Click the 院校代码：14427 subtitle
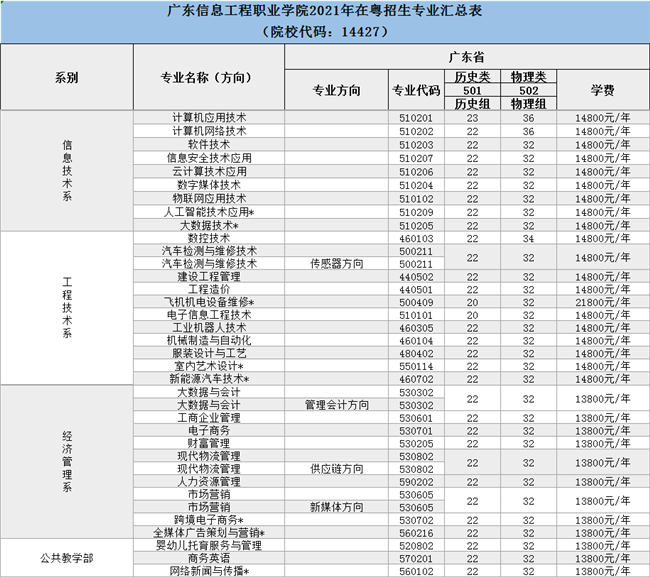This screenshot has height=577, width=650. coord(325,31)
